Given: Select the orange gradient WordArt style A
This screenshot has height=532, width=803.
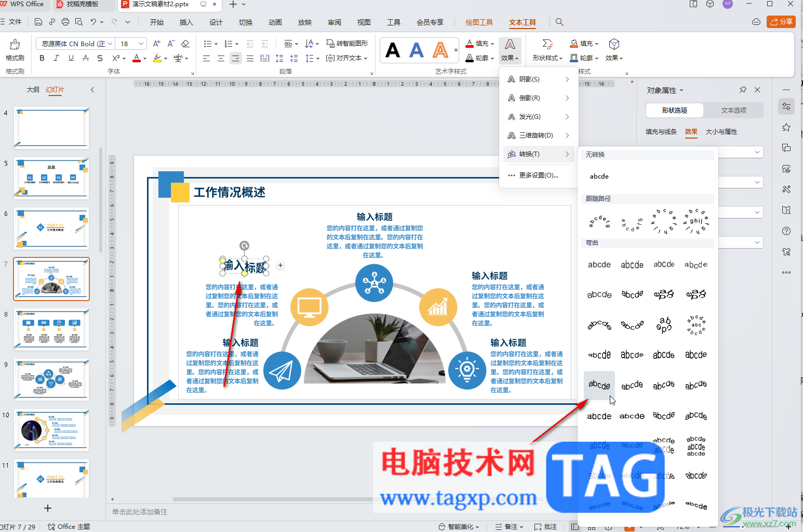Looking at the screenshot, I should (440, 50).
